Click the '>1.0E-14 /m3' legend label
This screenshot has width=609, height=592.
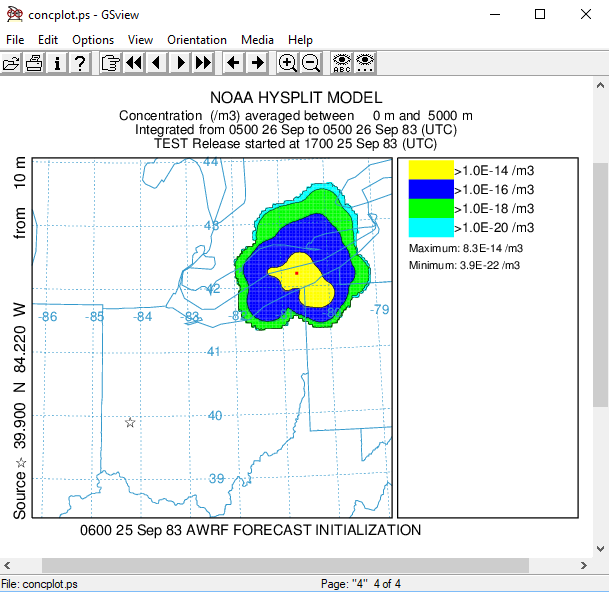click(494, 171)
